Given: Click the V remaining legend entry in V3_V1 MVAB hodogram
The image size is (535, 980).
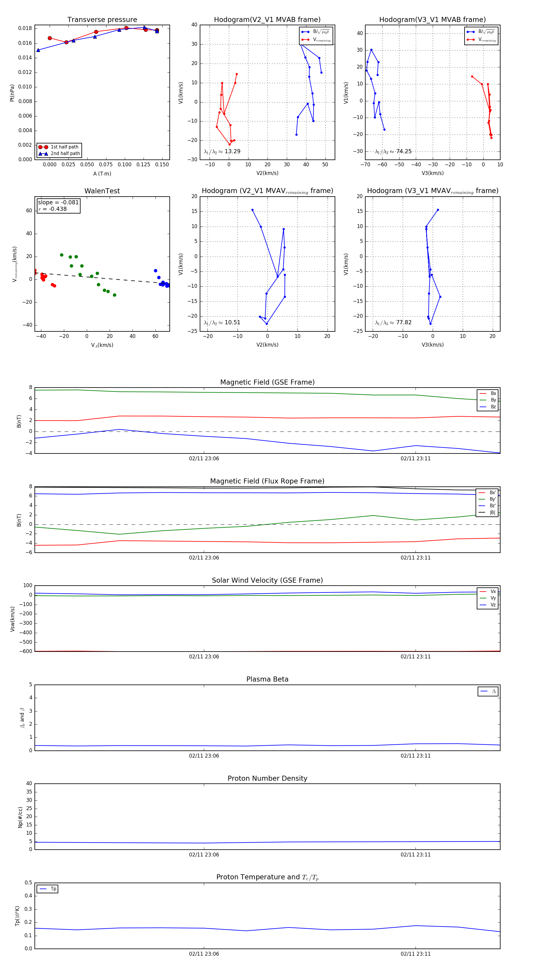Looking at the screenshot, I should [481, 39].
